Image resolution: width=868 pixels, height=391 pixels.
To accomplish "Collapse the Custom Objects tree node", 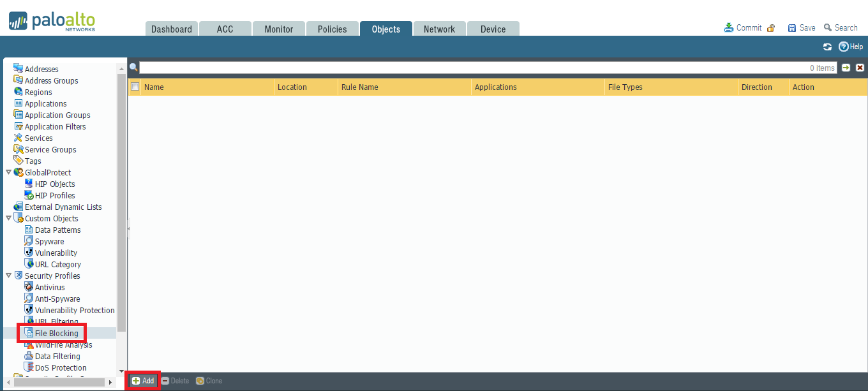I will point(8,218).
